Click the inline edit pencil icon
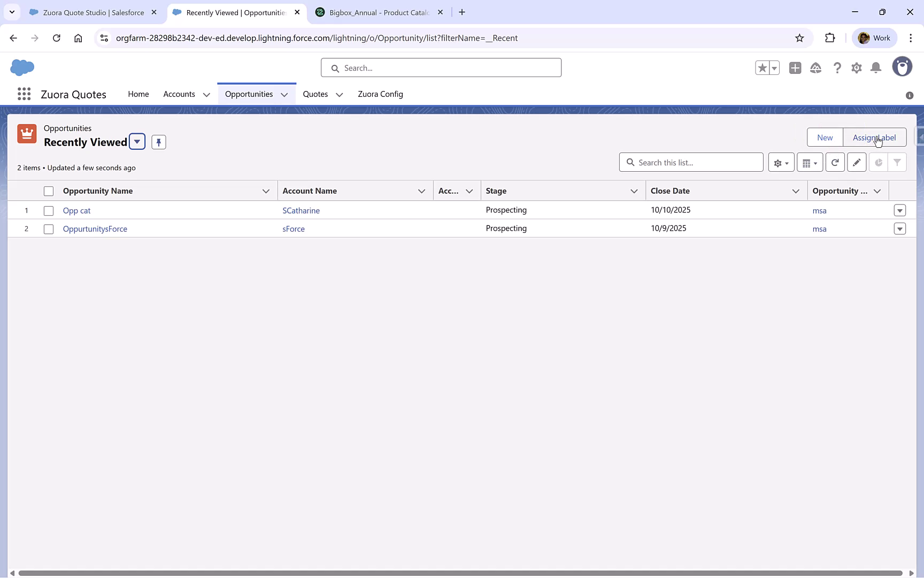Viewport: 924px width, 578px height. tap(856, 162)
